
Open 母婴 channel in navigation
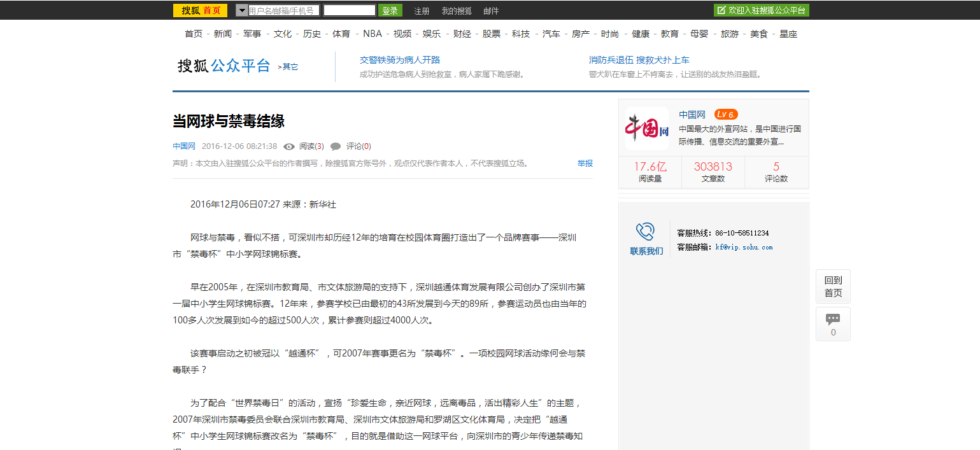click(699, 34)
